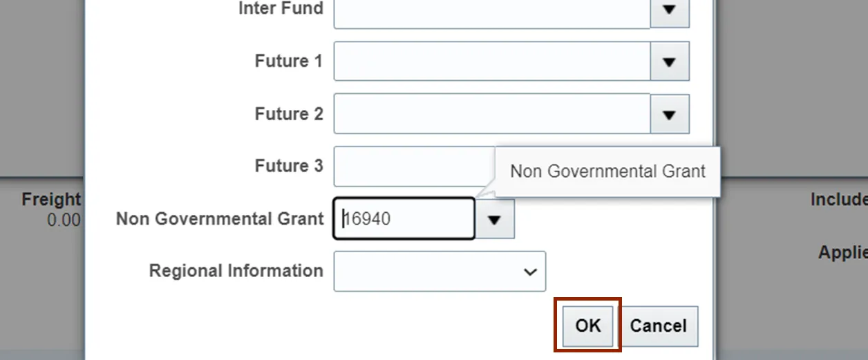This screenshot has width=868, height=360.
Task: Click the Inter Fund field label
Action: 281,9
